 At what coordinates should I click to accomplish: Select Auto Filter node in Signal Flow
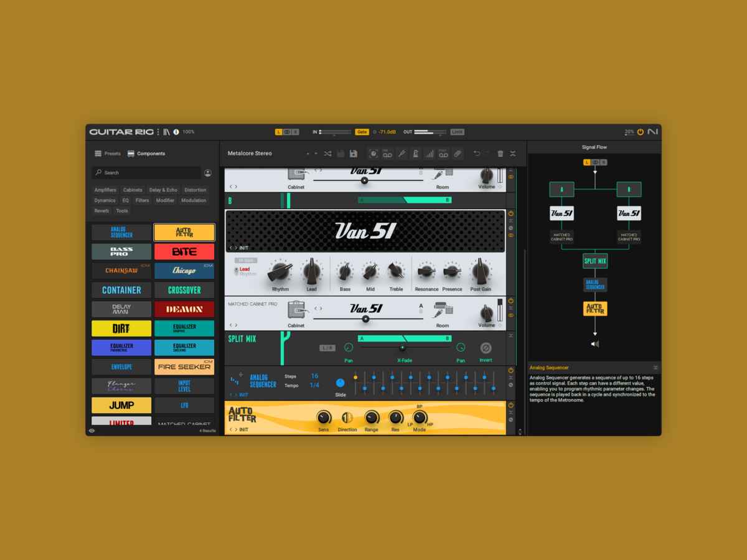595,309
